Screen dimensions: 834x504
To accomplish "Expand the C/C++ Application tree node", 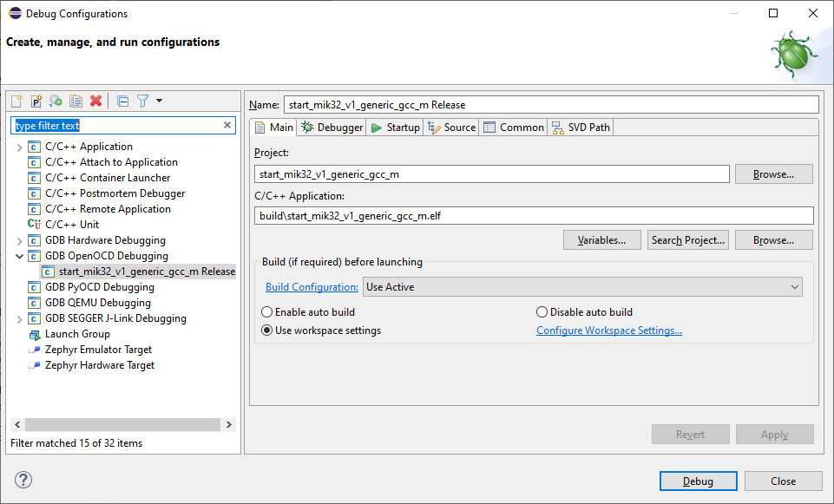I will click(19, 147).
